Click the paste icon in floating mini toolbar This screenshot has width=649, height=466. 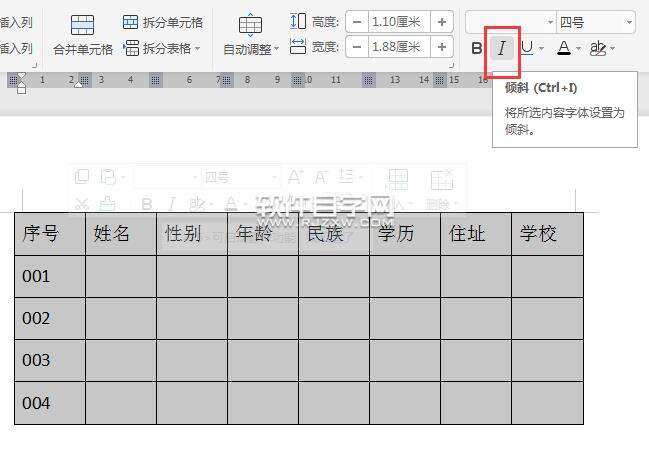coord(108,177)
